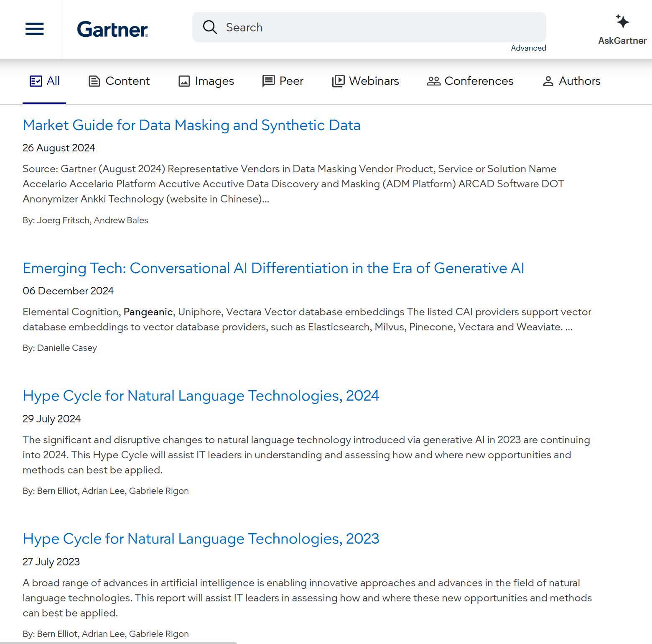Click the search magnifier icon
This screenshot has height=644, width=652.
pyautogui.click(x=210, y=27)
